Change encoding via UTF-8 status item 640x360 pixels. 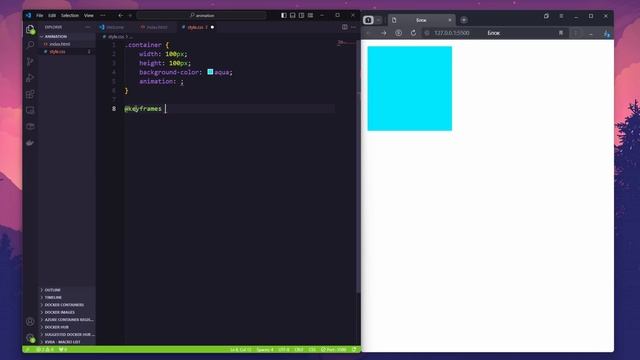(284, 349)
